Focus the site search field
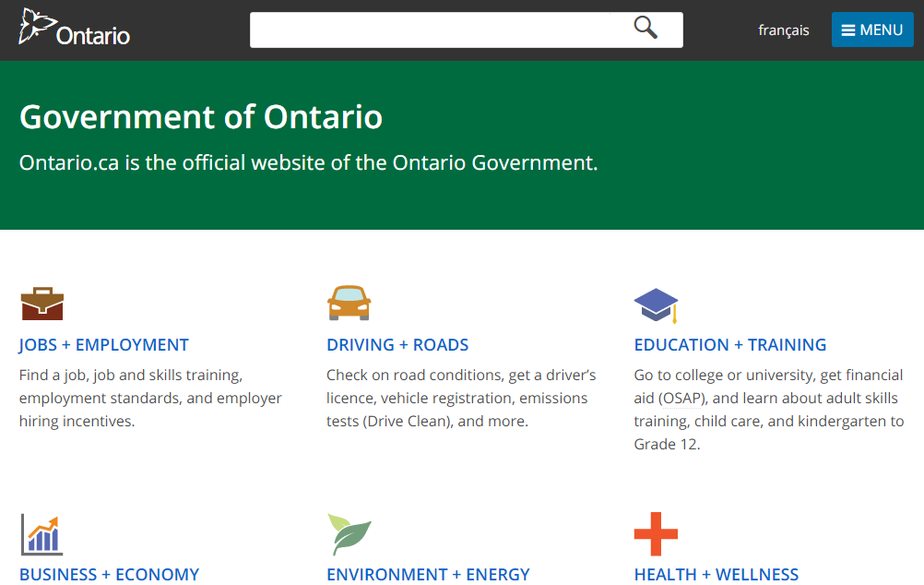The height and width of the screenshot is (585, 924). pyautogui.click(x=466, y=30)
